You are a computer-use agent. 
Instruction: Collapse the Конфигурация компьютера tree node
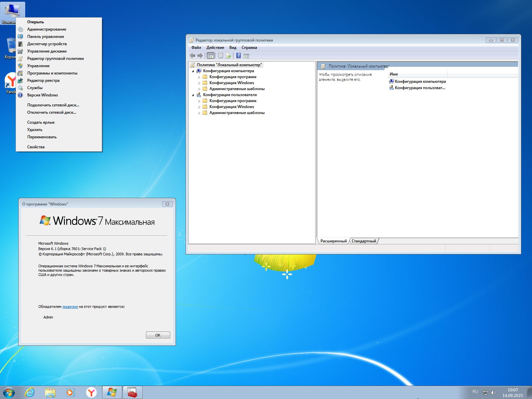coord(193,71)
